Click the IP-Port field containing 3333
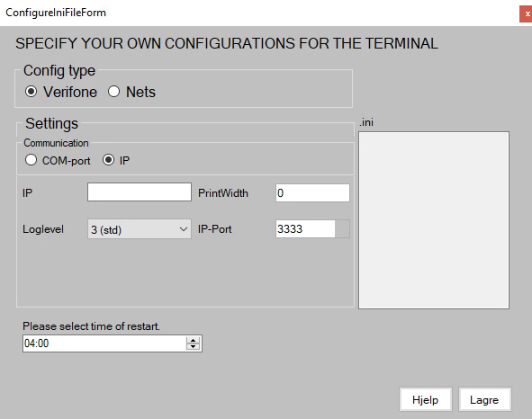 click(305, 228)
